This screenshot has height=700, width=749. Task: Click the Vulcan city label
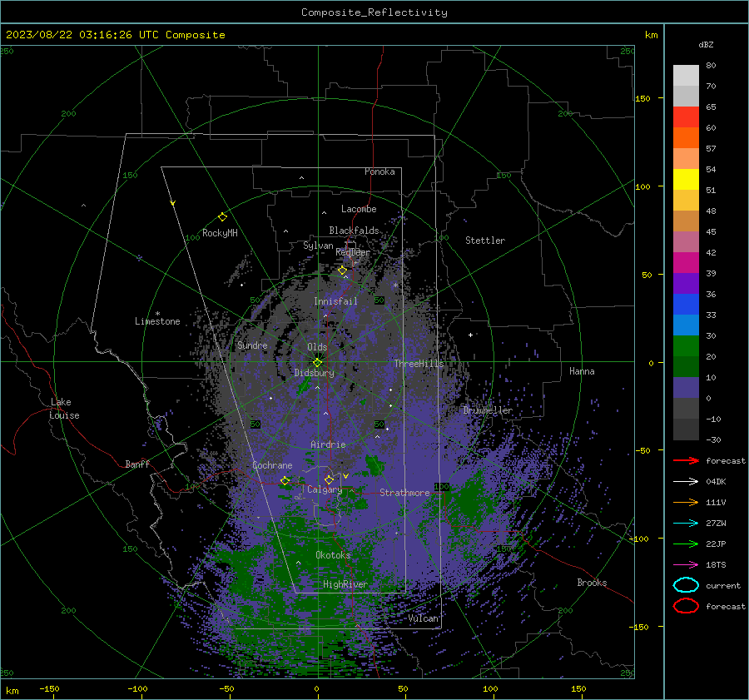[x=423, y=618]
